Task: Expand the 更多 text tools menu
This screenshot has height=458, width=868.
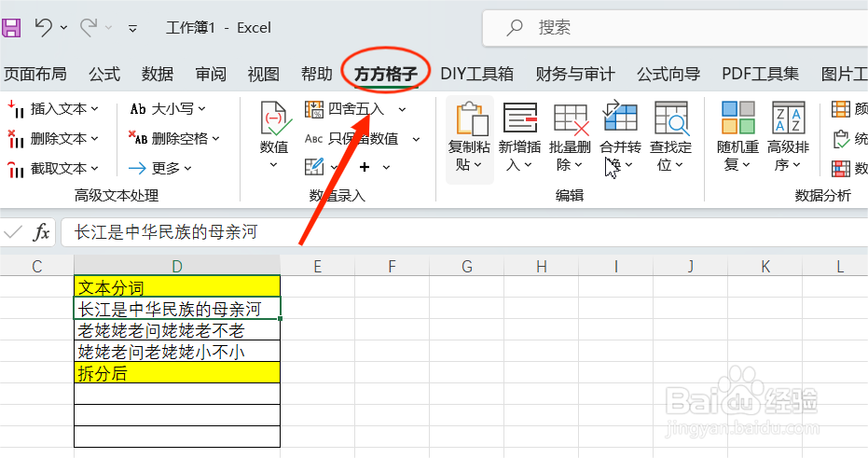Action: click(160, 168)
